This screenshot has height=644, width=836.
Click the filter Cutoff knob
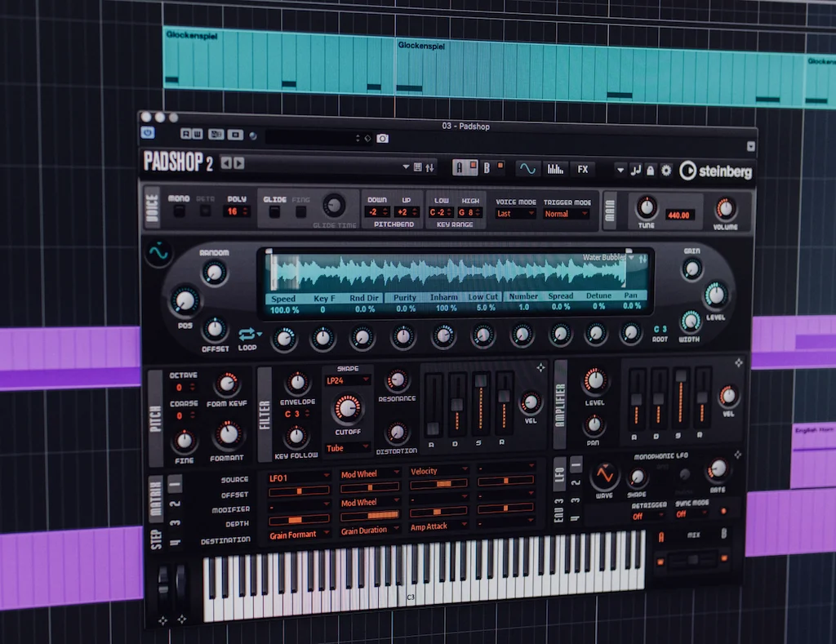348,408
